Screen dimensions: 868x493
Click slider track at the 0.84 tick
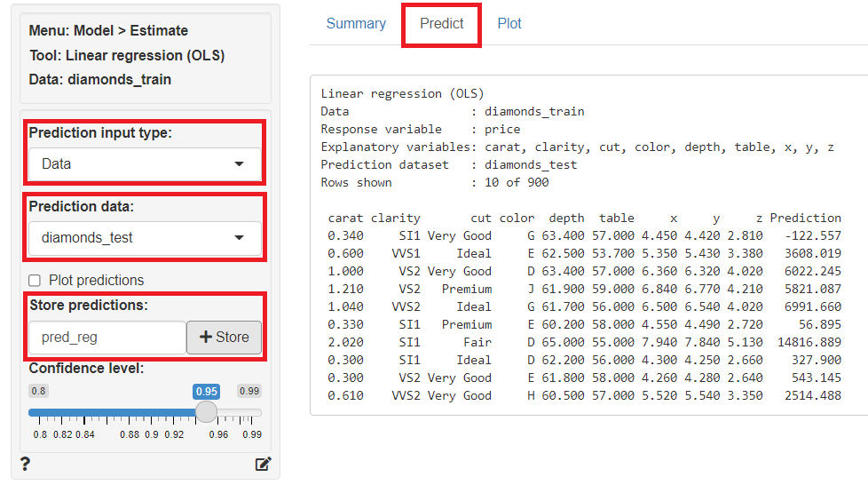pos(85,412)
